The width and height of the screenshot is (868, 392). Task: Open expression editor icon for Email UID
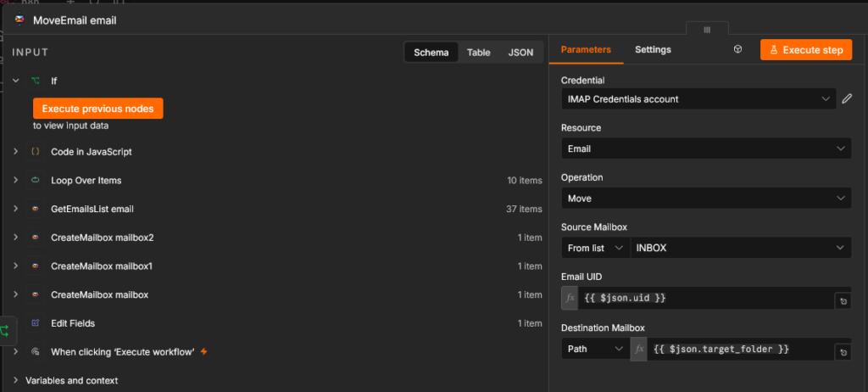[843, 301]
